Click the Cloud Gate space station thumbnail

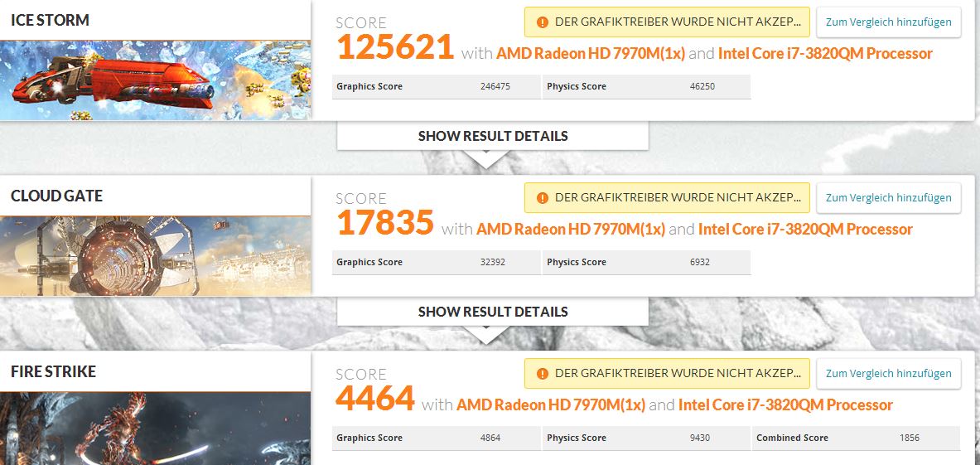(x=155, y=256)
